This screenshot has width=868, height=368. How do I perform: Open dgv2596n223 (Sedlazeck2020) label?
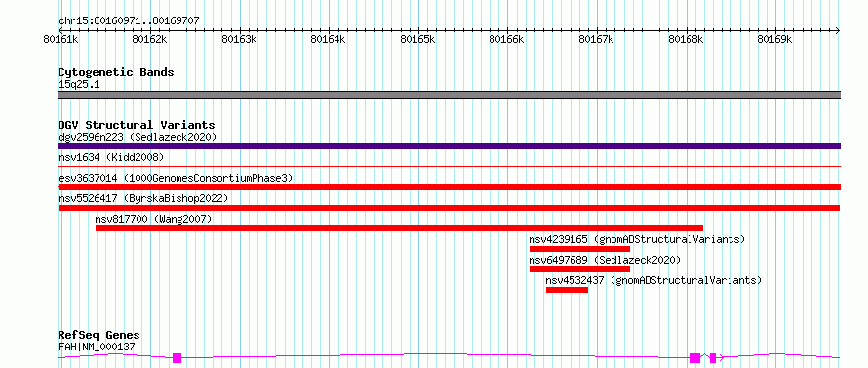pos(138,137)
